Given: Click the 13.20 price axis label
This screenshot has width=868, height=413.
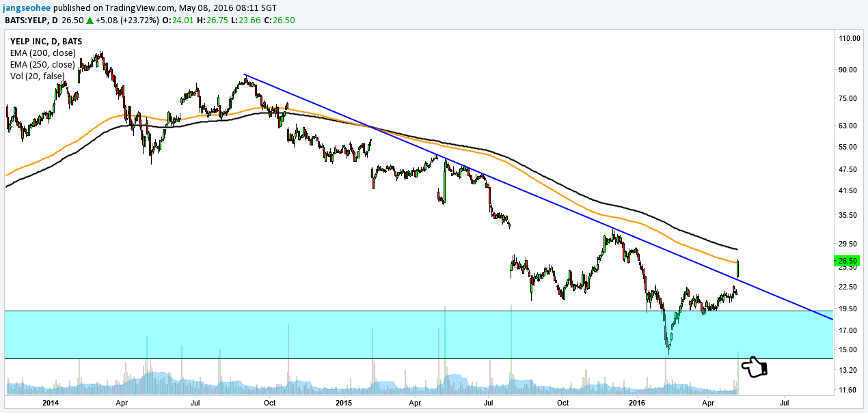Looking at the screenshot, I should click(x=848, y=370).
